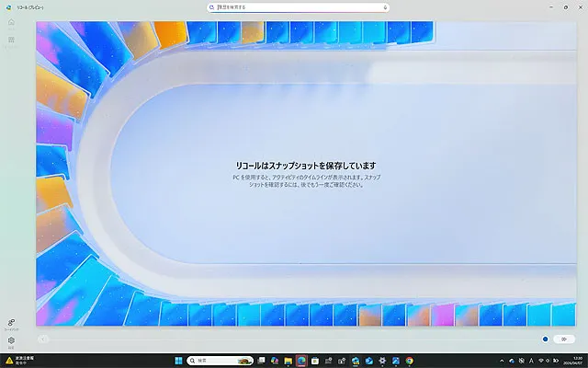The image size is (588, 368).
Task: Select the Recall app icon on the taskbar
Action: 300,361
